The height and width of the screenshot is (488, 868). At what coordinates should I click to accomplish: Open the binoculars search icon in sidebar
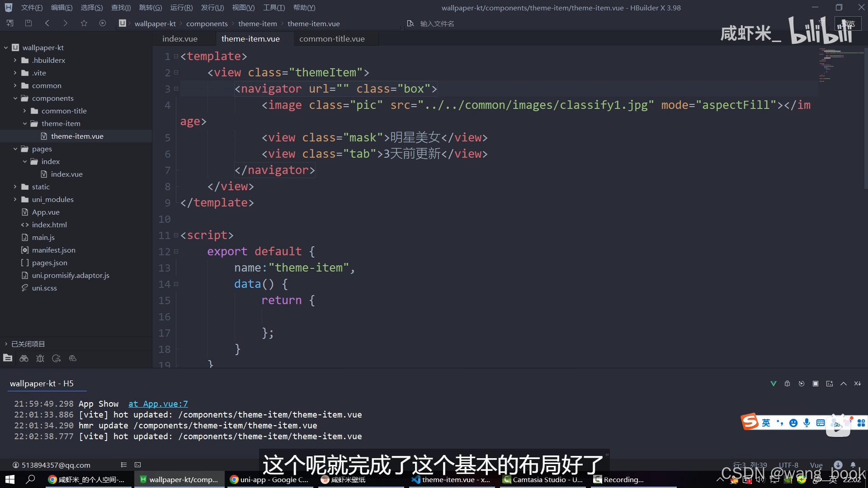tap(24, 358)
